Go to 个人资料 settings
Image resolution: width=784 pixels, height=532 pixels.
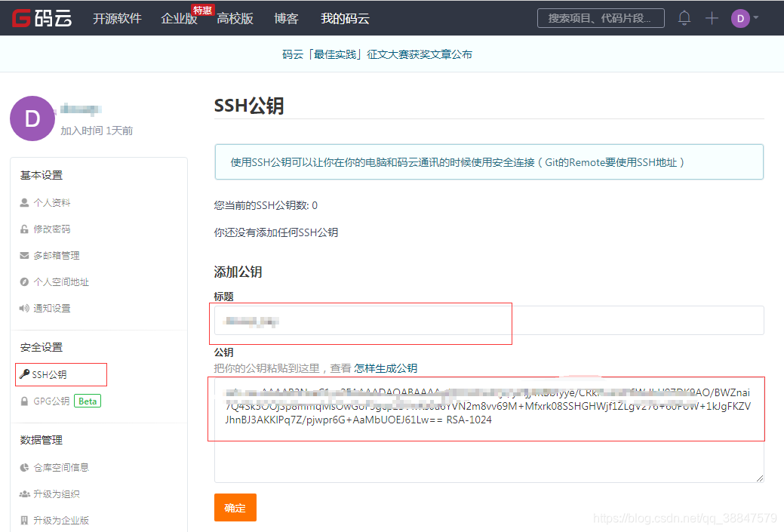(x=52, y=202)
